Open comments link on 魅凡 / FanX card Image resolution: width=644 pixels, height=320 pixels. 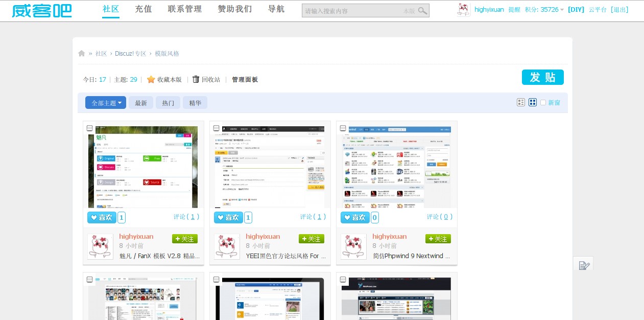tap(186, 217)
